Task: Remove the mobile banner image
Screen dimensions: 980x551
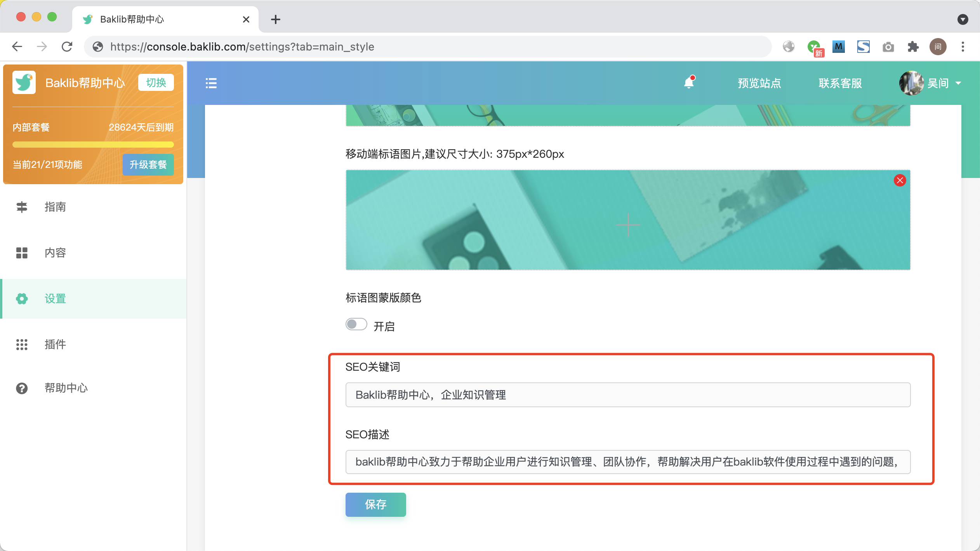Action: (x=900, y=180)
